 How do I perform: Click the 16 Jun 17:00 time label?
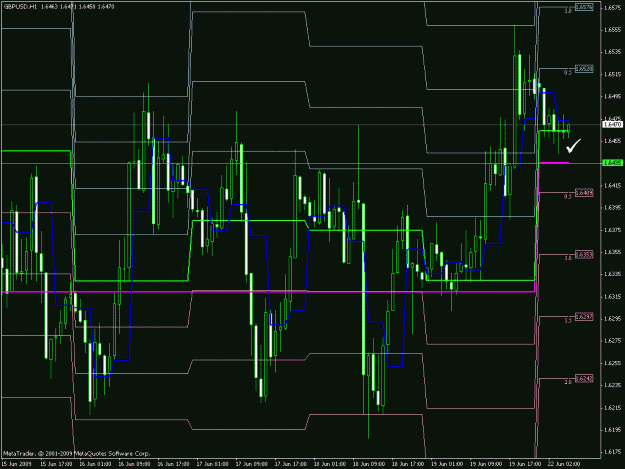click(x=174, y=464)
